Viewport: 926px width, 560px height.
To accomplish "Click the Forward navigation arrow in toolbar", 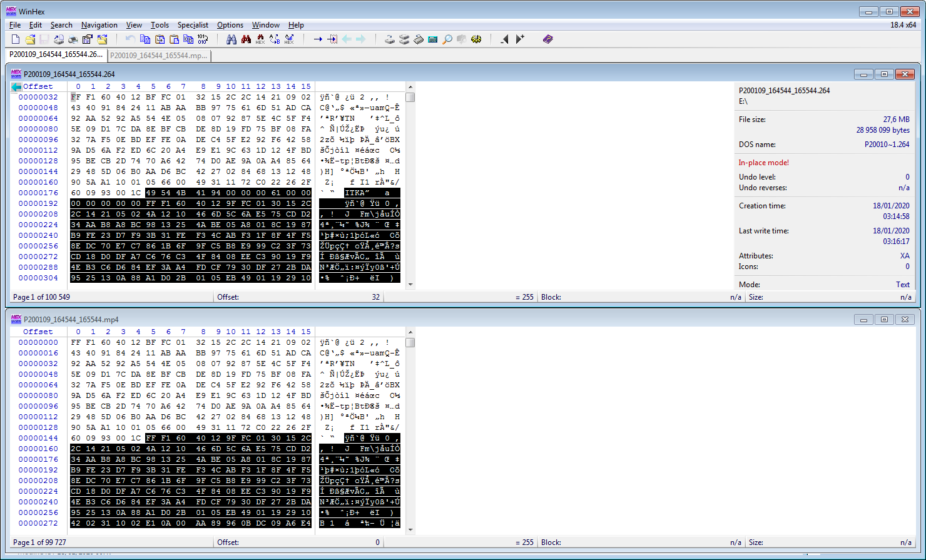I will click(x=361, y=39).
